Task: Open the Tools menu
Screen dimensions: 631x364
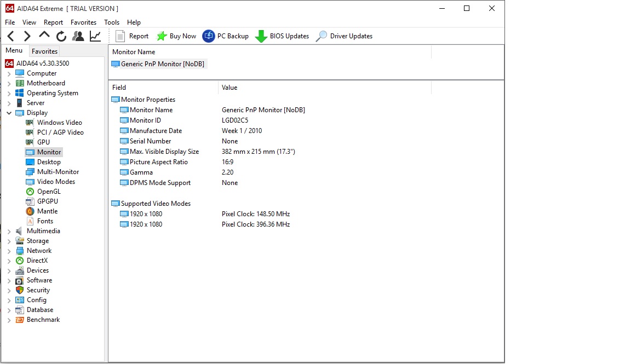Action: (112, 22)
